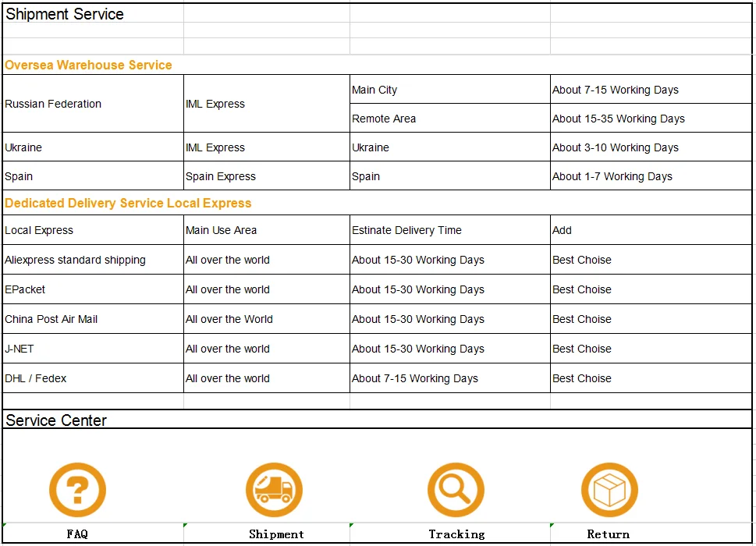Select the China Post Air Mail cell
756x546 pixels.
coord(93,319)
